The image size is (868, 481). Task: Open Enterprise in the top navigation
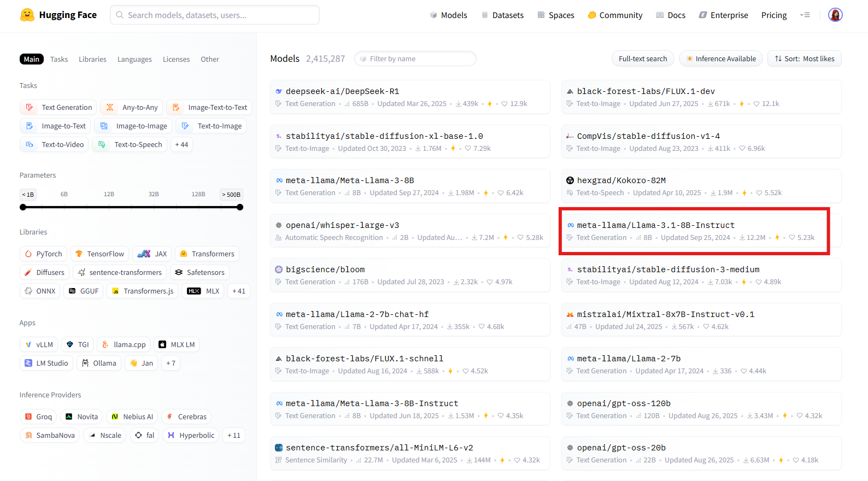pos(724,15)
